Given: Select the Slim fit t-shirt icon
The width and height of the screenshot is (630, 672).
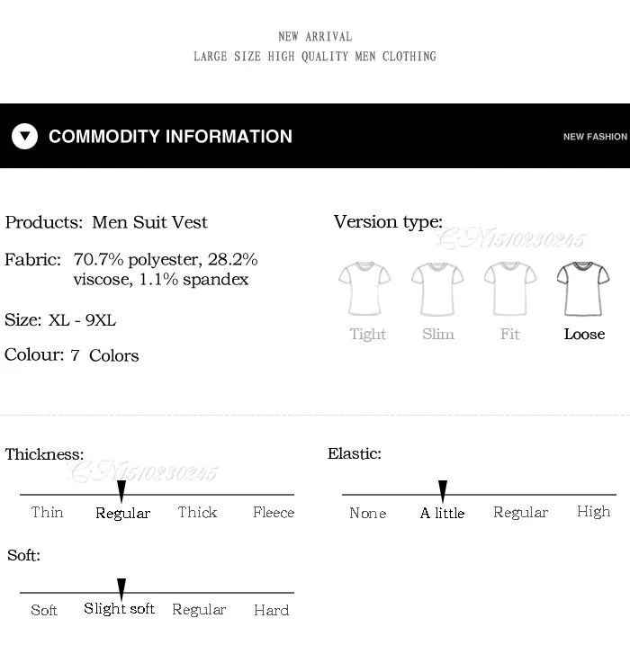Looking at the screenshot, I should (x=437, y=289).
